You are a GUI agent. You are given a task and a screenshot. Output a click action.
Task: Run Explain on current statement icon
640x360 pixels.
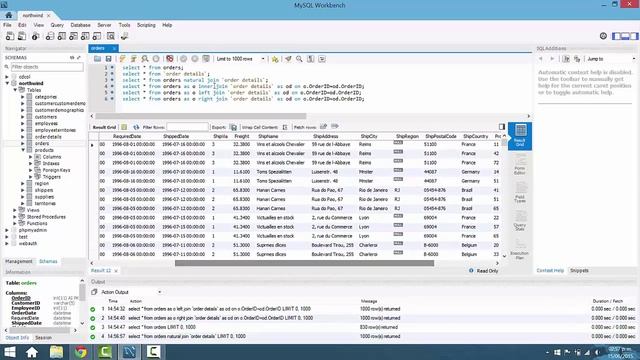pyautogui.click(x=144, y=59)
